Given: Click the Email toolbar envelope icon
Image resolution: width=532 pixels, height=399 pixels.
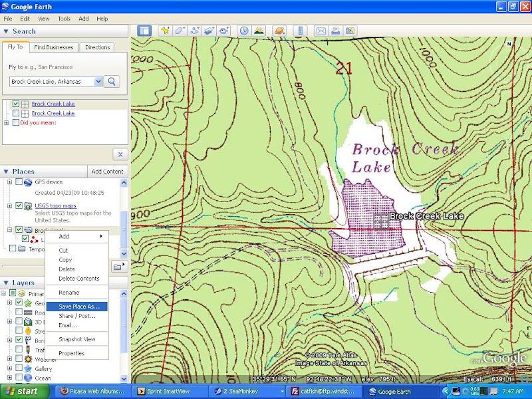Looking at the screenshot, I should [321, 31].
